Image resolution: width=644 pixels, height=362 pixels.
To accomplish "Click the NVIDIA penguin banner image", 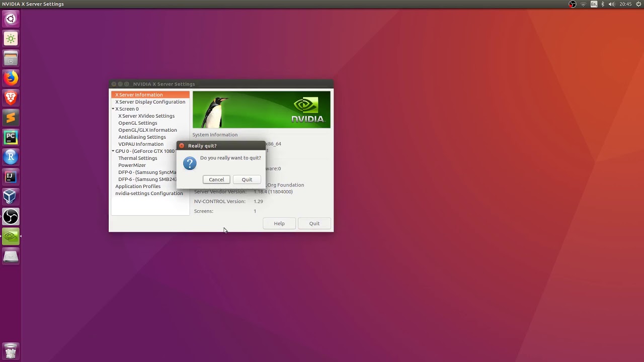I will click(262, 110).
